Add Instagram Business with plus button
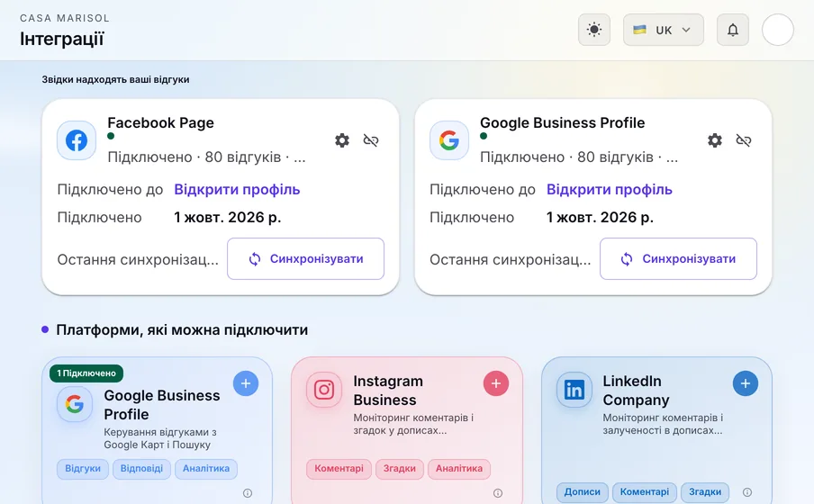Viewport: 814px width, 504px height. point(496,383)
